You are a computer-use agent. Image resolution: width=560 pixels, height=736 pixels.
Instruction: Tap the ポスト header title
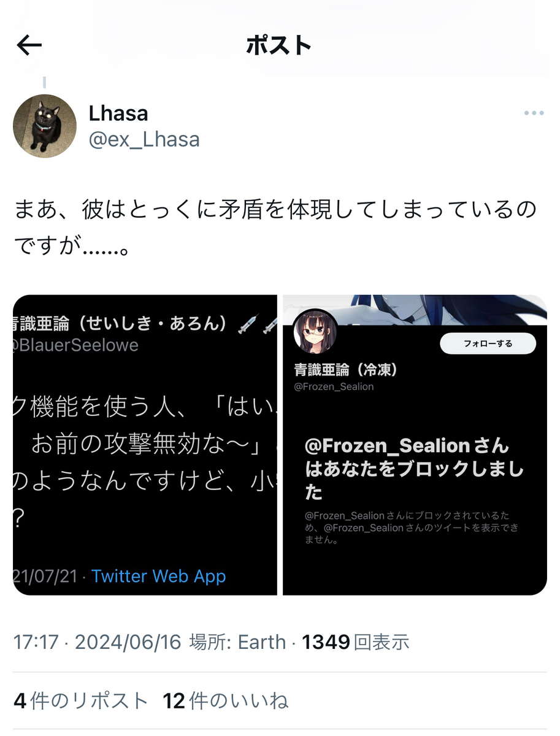(x=279, y=46)
